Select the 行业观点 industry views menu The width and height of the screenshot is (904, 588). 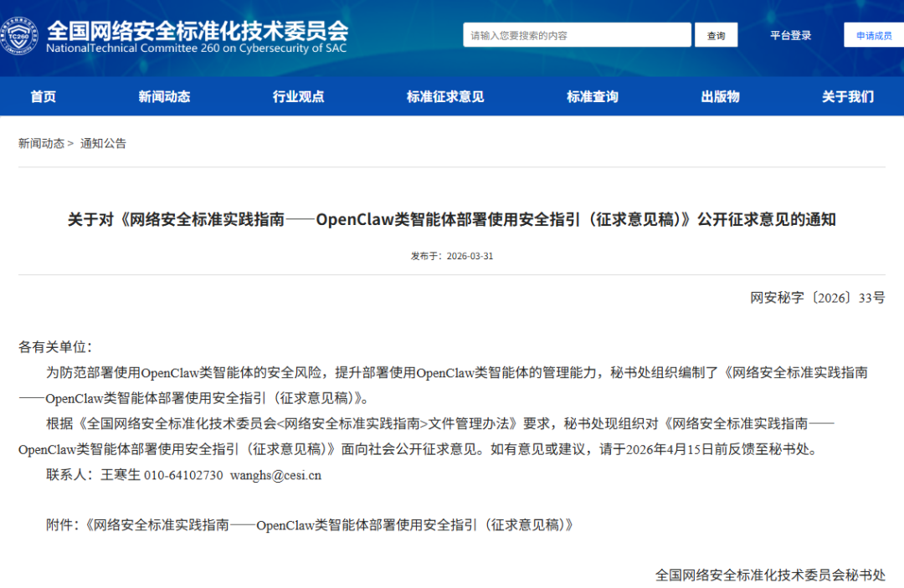298,96
